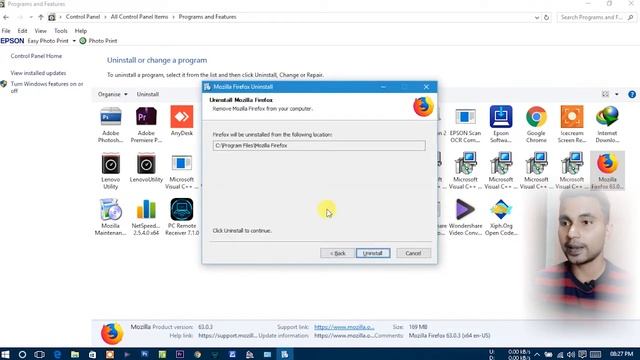640x360 pixels.
Task: Open the mozilla.org support link
Action: pyautogui.click(x=344, y=327)
